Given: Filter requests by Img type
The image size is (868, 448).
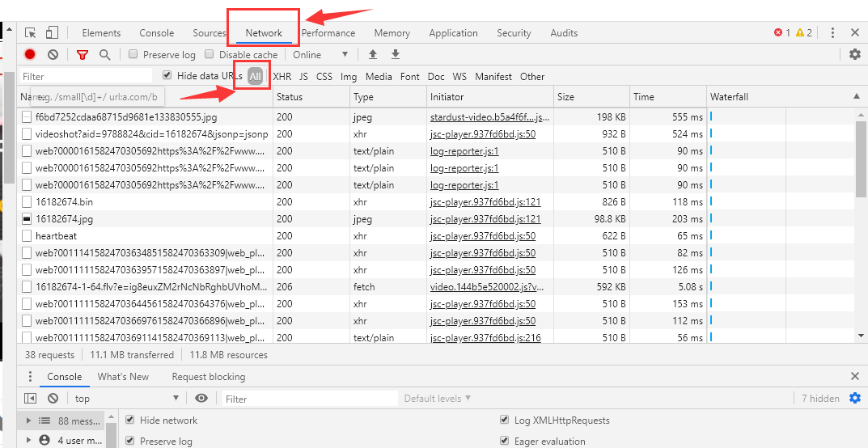Looking at the screenshot, I should (x=349, y=76).
